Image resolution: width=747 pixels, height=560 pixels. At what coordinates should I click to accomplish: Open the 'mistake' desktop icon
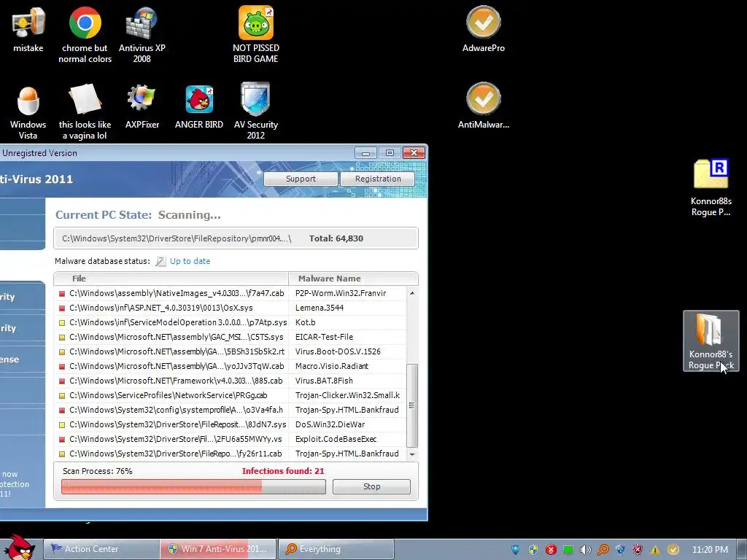click(x=28, y=28)
